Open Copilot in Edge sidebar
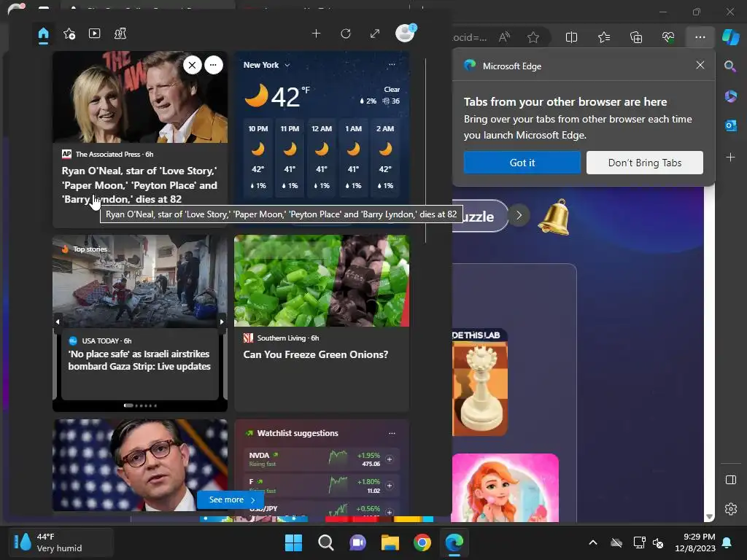Screen dimensions: 747x560 pos(730,37)
